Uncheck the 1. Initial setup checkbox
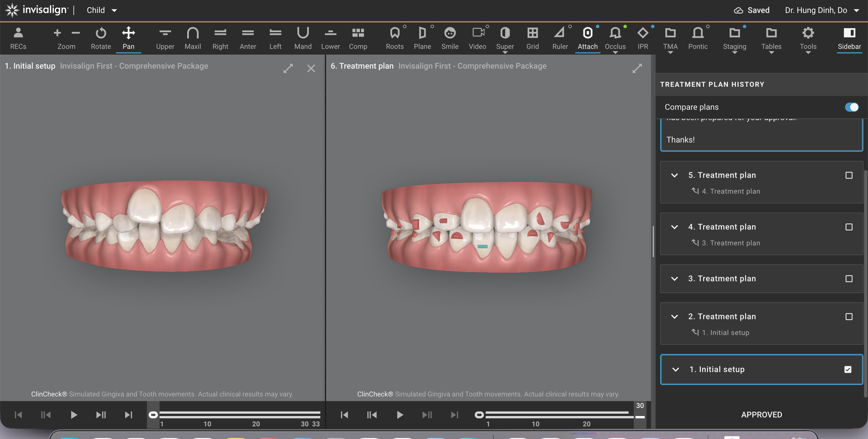 848,369
